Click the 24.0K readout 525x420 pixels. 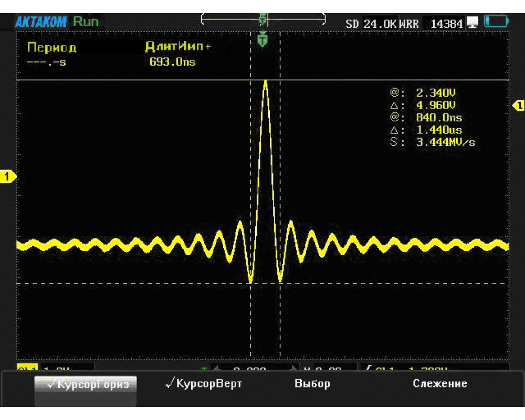pos(380,24)
